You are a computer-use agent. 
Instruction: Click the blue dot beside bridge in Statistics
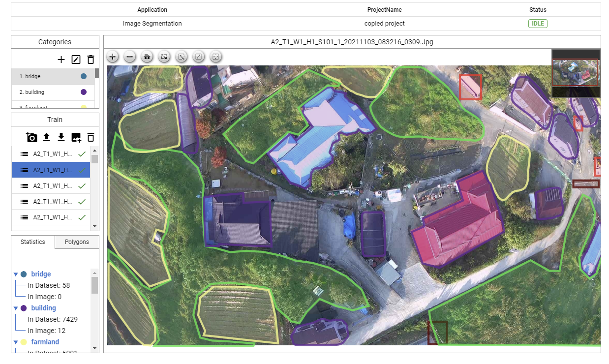click(x=24, y=274)
